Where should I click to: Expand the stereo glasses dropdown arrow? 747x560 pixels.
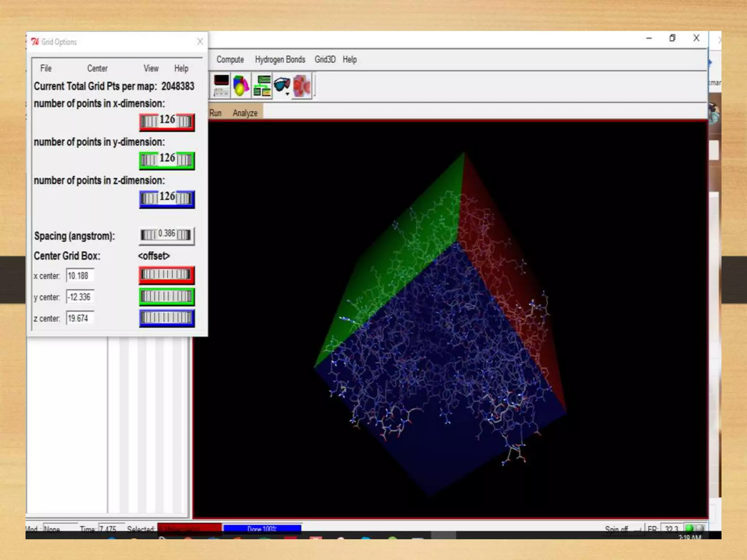coord(287,94)
